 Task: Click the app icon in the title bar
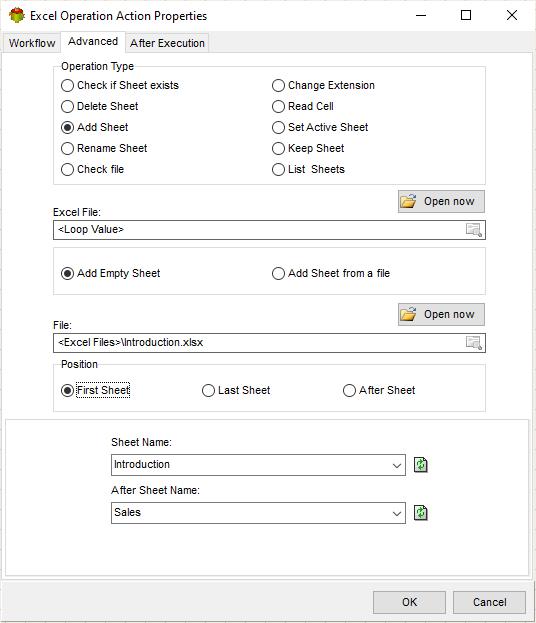17,15
